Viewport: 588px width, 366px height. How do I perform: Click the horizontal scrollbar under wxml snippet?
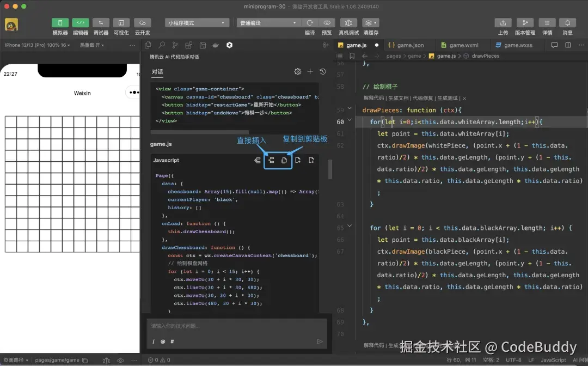pyautogui.click(x=199, y=132)
